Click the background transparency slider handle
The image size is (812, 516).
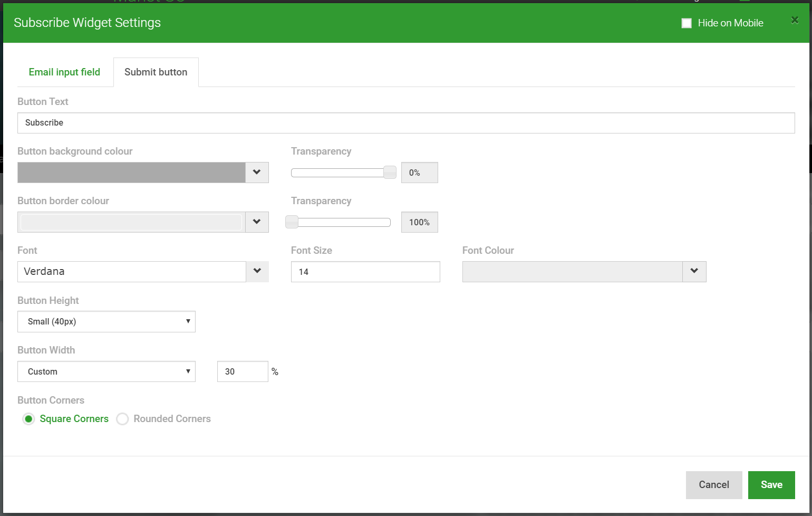click(390, 173)
